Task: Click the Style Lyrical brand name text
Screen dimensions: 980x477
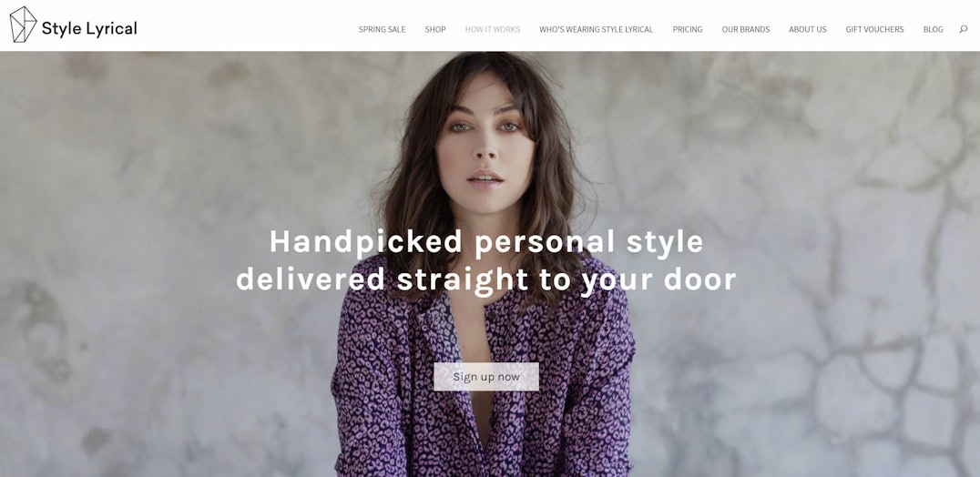Action: tap(89, 29)
